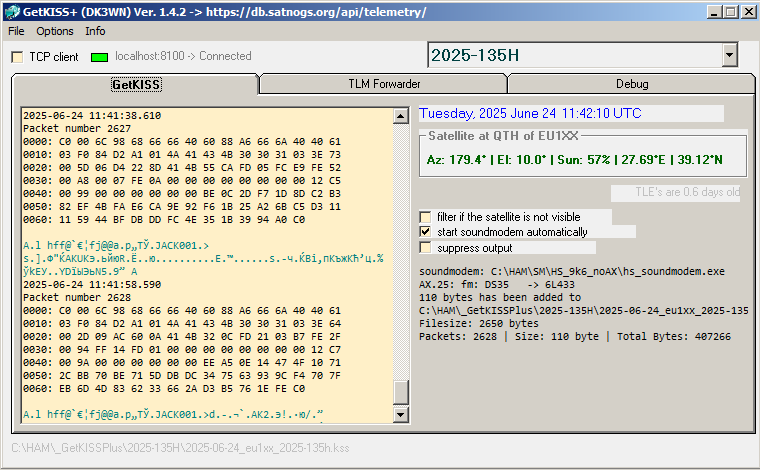Image resolution: width=760 pixels, height=470 pixels.
Task: Click the Packets: 2628 total bytes line
Action: tap(575, 336)
